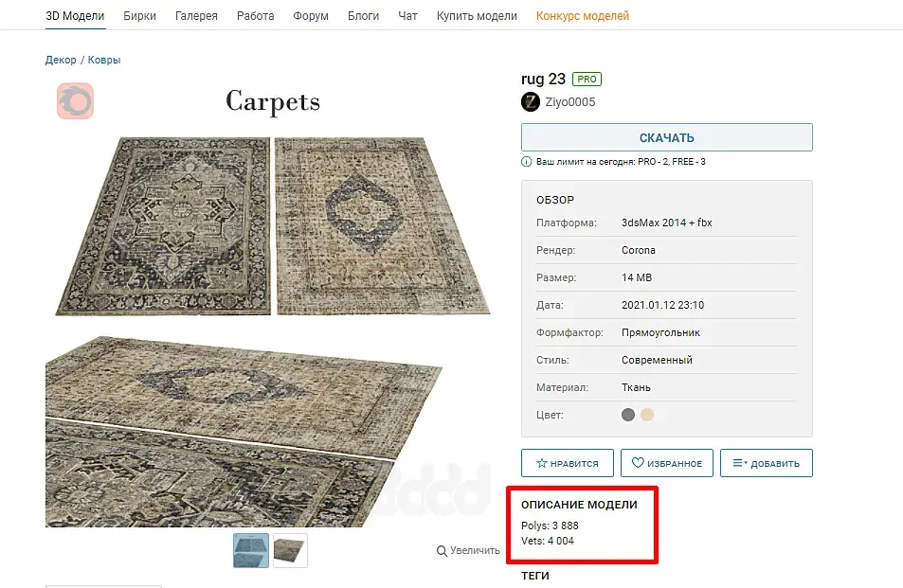Open the Ziyo0005 author profile link

570,102
